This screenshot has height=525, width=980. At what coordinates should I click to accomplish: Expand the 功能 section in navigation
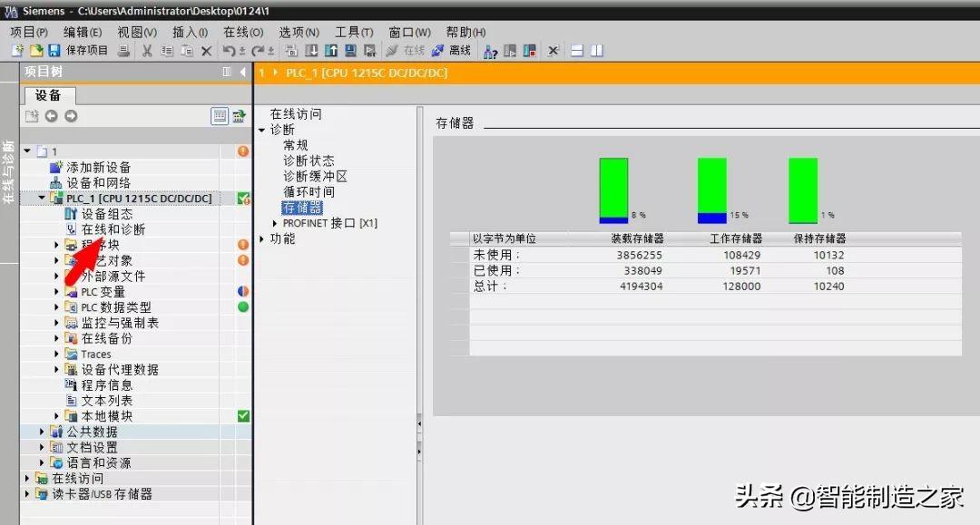point(262,238)
